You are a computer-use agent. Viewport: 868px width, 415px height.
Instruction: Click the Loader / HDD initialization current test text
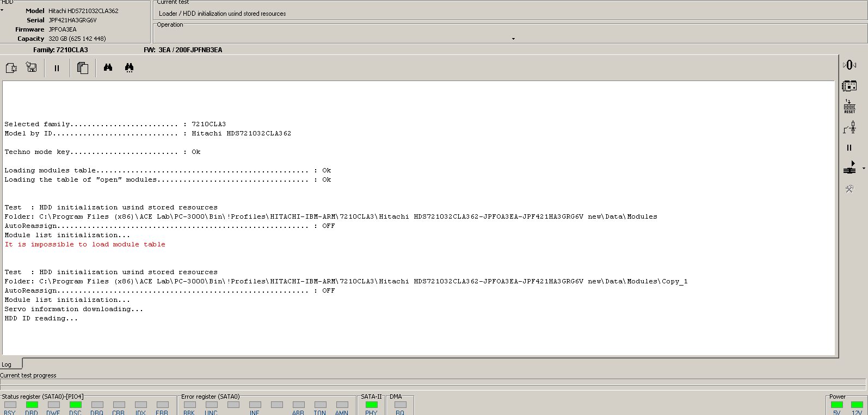coord(222,14)
